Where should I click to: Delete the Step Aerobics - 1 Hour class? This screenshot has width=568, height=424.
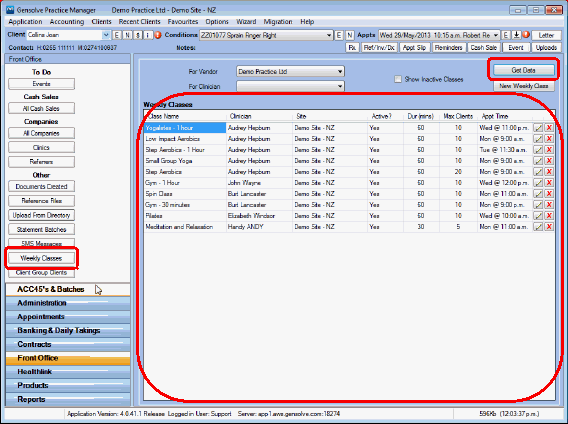pyautogui.click(x=549, y=150)
